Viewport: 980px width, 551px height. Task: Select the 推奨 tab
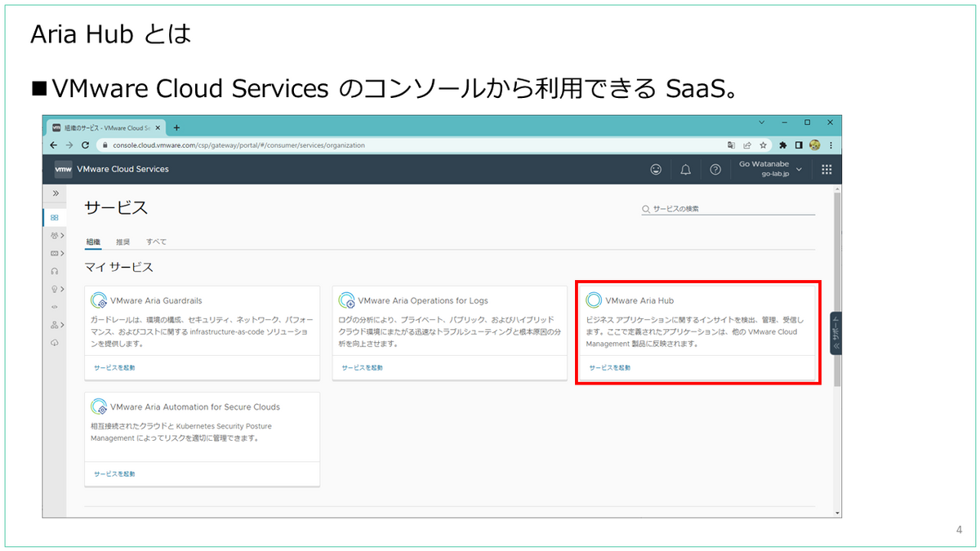click(123, 242)
